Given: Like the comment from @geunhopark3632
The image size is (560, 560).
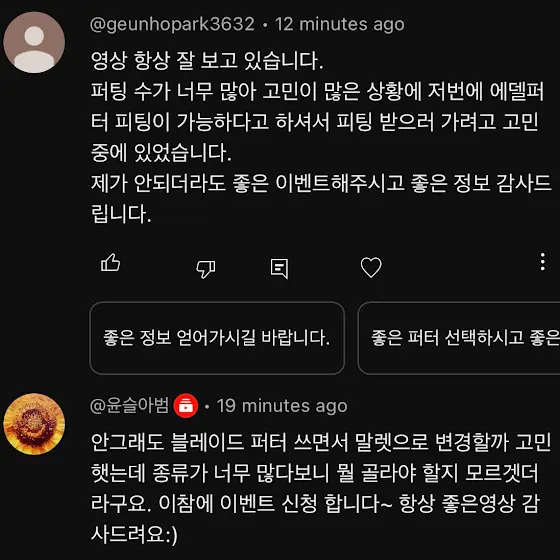Looking at the screenshot, I should pyautogui.click(x=110, y=263).
